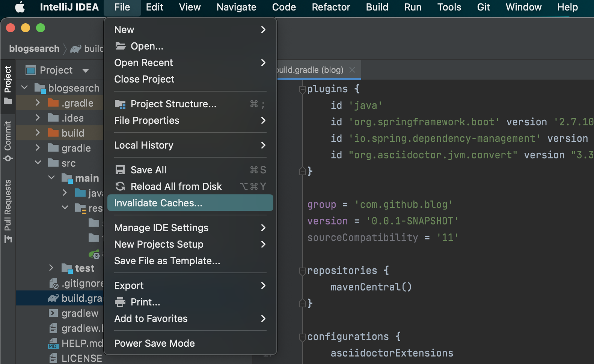Expand the .idea folder

coord(38,117)
